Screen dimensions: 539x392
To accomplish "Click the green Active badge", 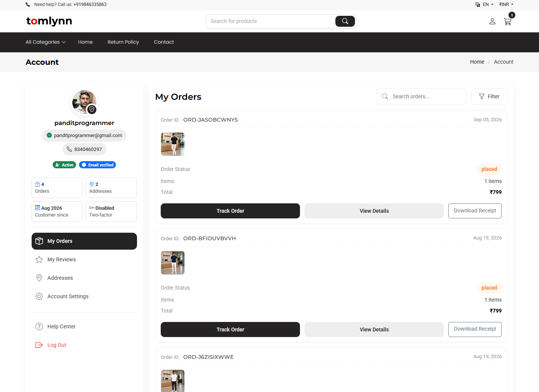I will pyautogui.click(x=64, y=165).
